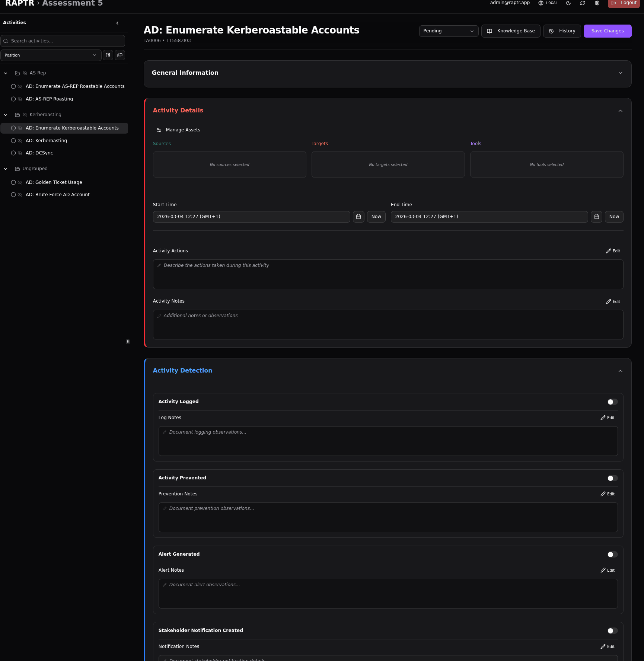Click the Search activities input field

pyautogui.click(x=63, y=41)
